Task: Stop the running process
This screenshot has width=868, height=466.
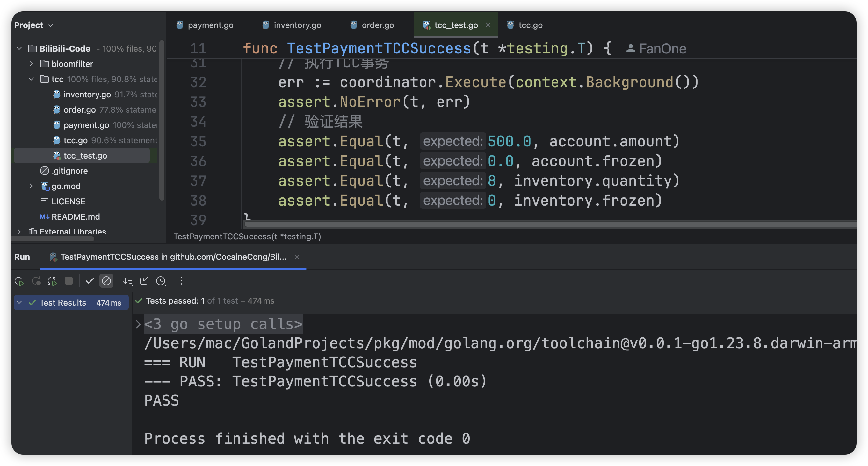Action: (x=69, y=281)
